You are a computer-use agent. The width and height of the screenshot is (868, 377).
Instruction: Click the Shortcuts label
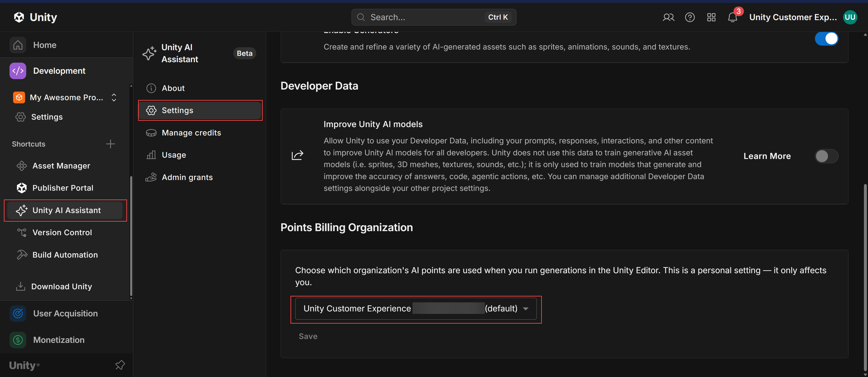click(29, 144)
